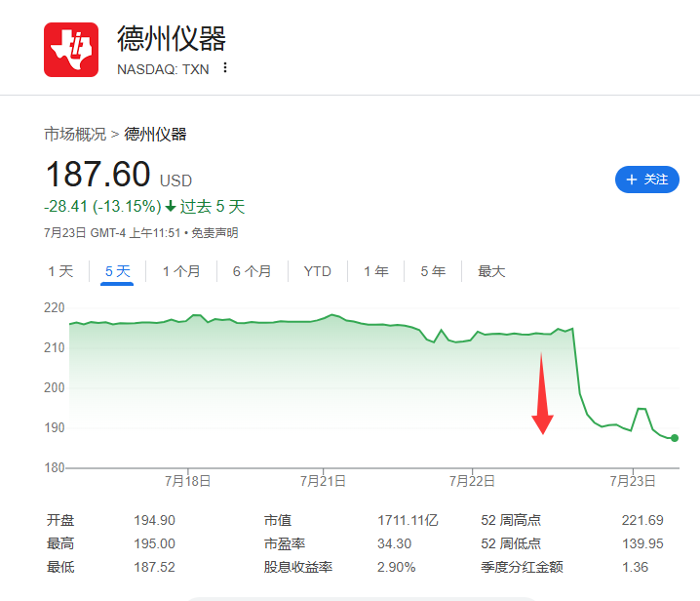Click the blue 关注 follow button
Image resolution: width=700 pixels, height=601 pixels.
tap(647, 180)
